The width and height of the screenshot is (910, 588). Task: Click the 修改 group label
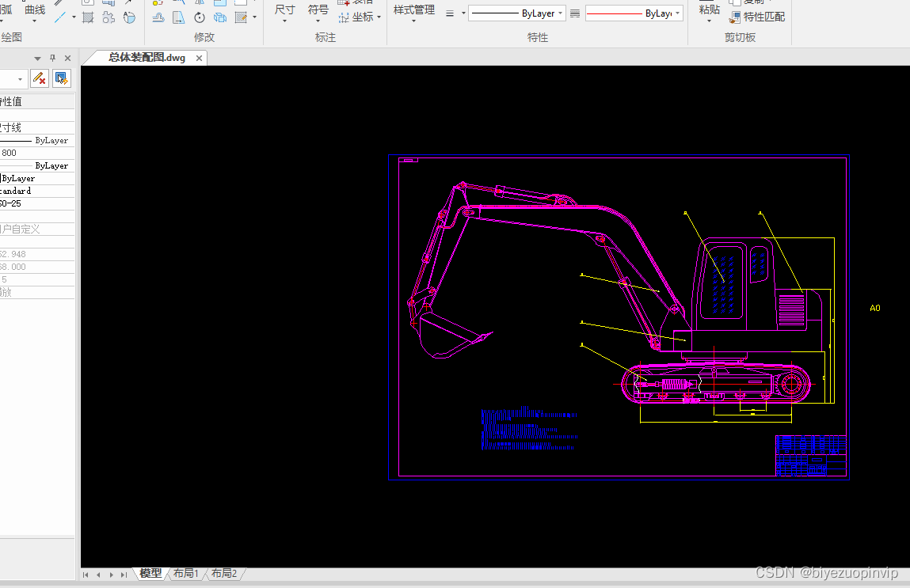click(204, 37)
